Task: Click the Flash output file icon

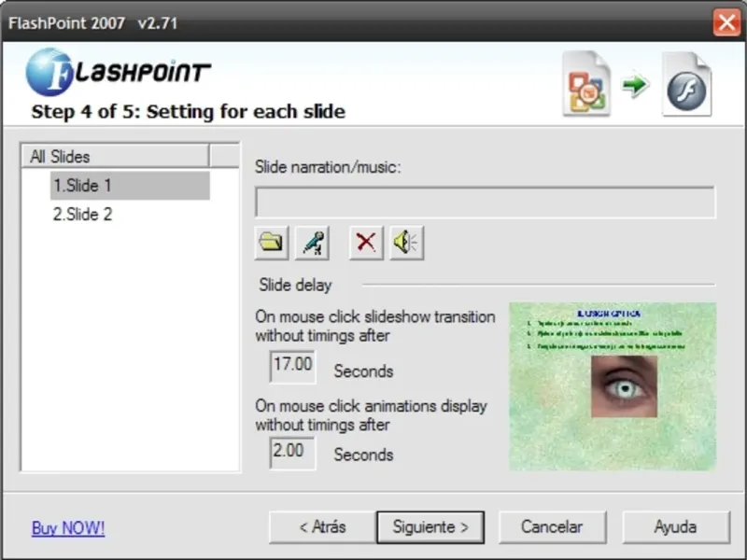Action: [x=686, y=85]
